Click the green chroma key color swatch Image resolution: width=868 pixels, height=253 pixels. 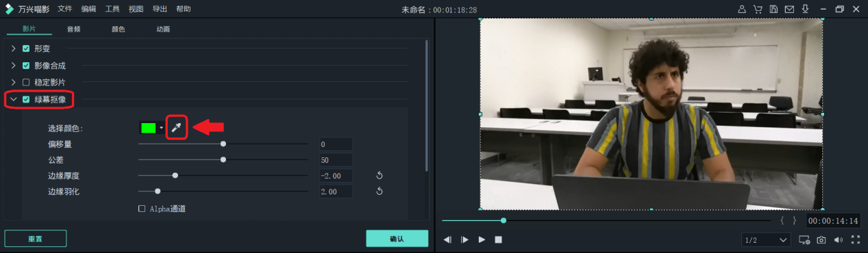point(148,128)
